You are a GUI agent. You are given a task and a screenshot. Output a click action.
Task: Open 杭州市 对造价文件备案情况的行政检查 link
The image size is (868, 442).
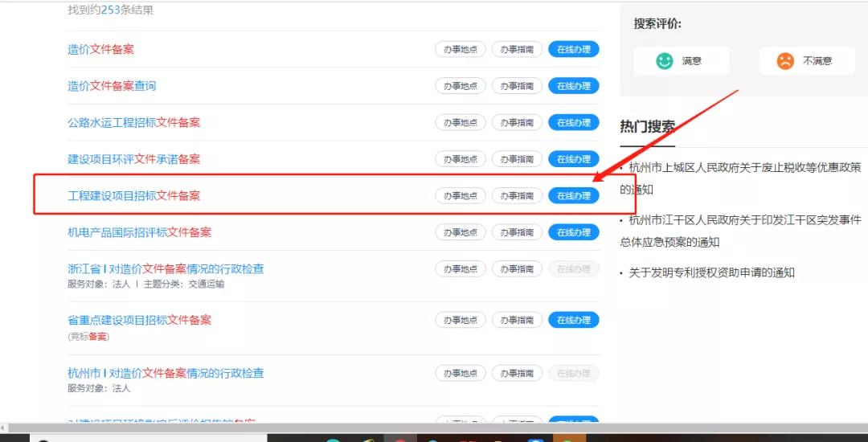166,373
